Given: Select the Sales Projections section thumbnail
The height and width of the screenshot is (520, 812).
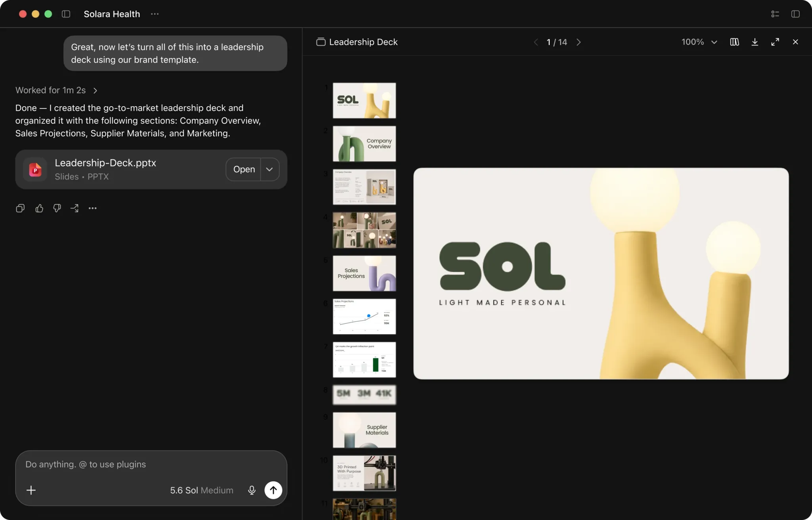Looking at the screenshot, I should 364,273.
